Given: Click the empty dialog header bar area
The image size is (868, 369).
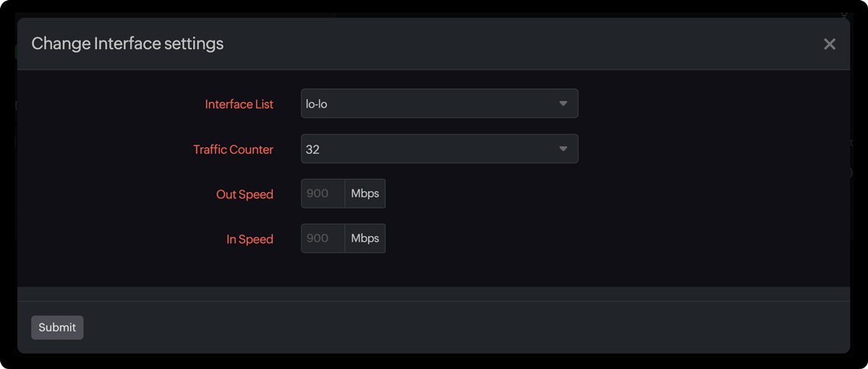Looking at the screenshot, I should [x=506, y=43].
